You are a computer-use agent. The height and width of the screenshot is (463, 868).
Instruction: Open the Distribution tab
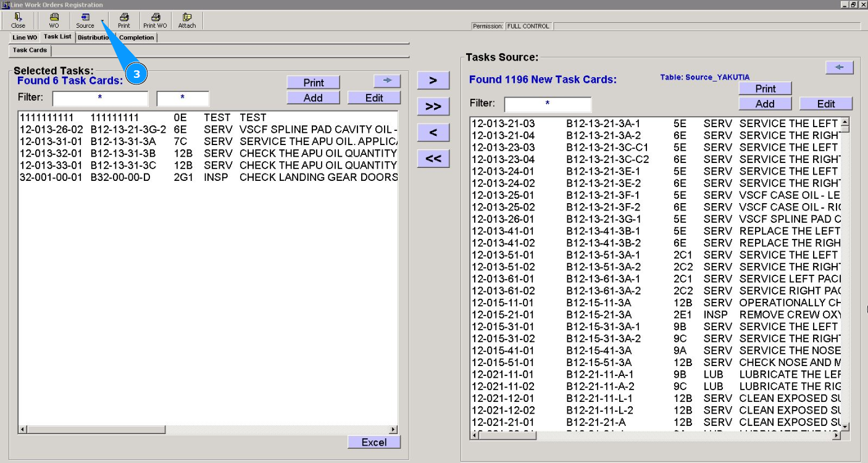tap(94, 38)
